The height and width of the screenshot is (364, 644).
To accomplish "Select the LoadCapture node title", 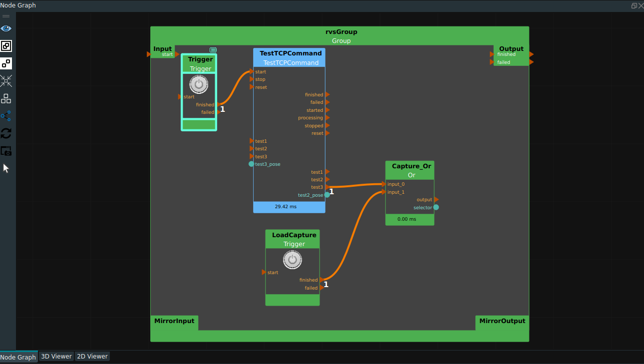I will coord(294,235).
